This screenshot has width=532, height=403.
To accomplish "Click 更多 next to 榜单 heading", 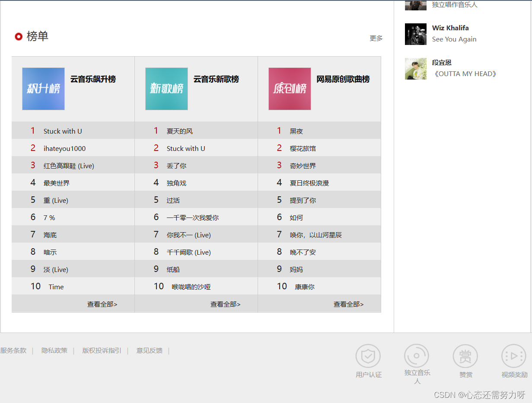I will (x=376, y=38).
